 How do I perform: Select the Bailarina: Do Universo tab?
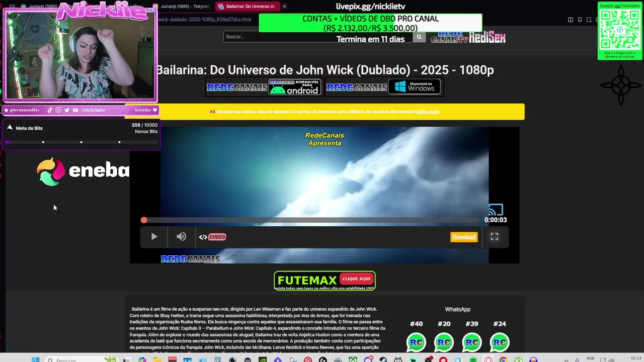tap(247, 7)
